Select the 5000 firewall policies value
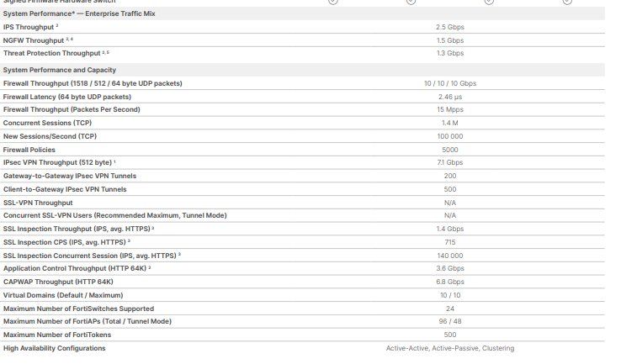This screenshot has width=621, height=364. coord(450,150)
